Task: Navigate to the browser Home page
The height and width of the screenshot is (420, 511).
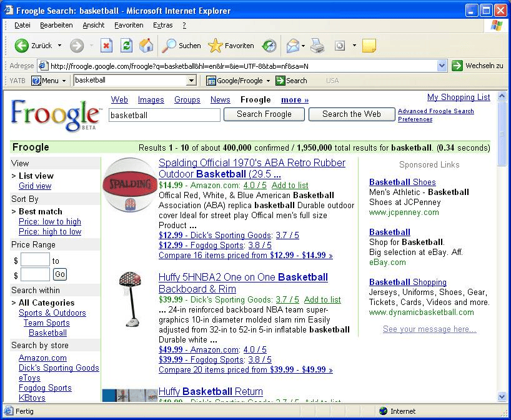Action: (146, 46)
